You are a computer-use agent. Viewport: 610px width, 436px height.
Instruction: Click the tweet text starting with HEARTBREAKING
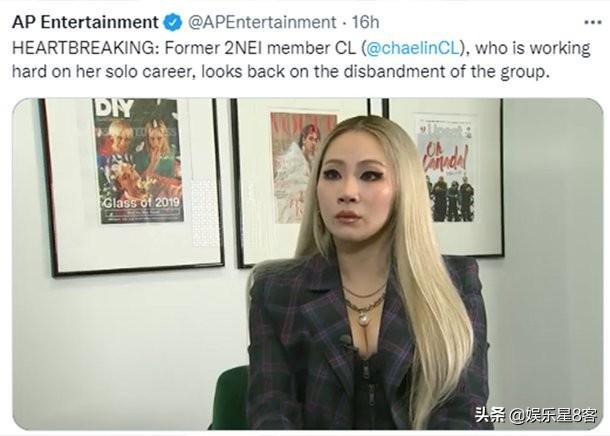301,60
